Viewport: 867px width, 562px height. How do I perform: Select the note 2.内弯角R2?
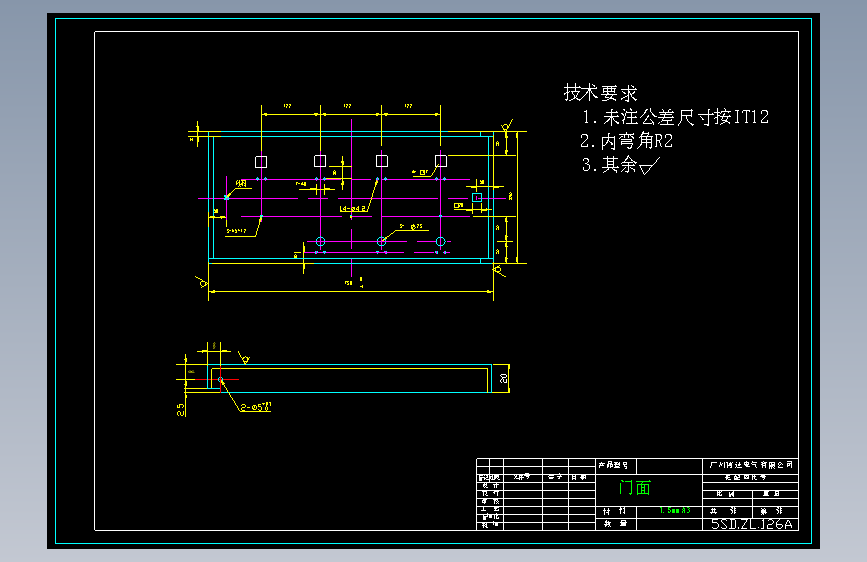(626, 141)
